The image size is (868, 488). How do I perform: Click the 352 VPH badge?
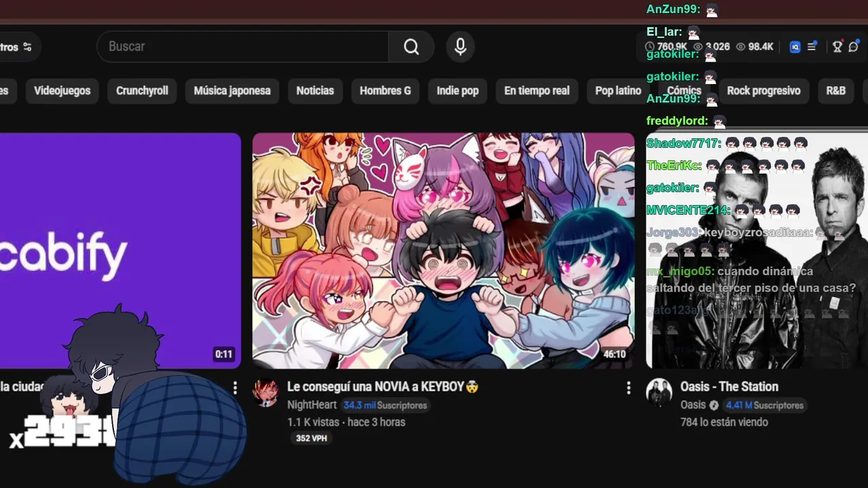tap(311, 439)
